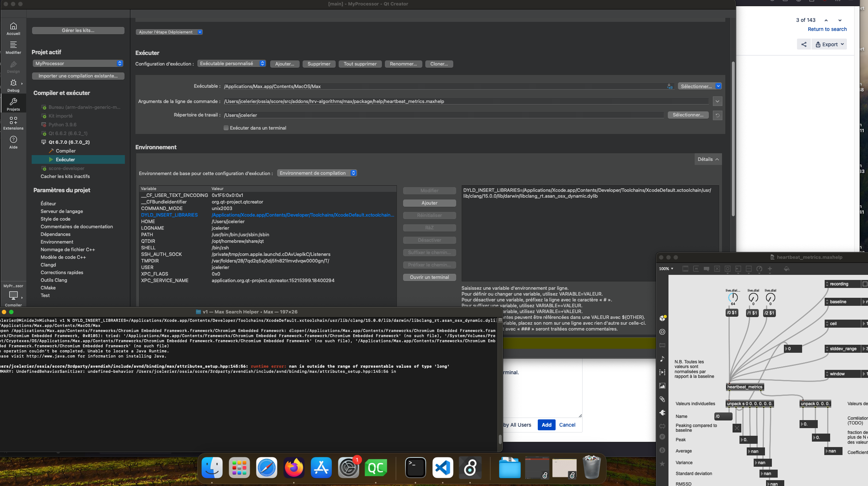Open Qt Creator from the Dock
The height and width of the screenshot is (486, 868).
click(376, 467)
